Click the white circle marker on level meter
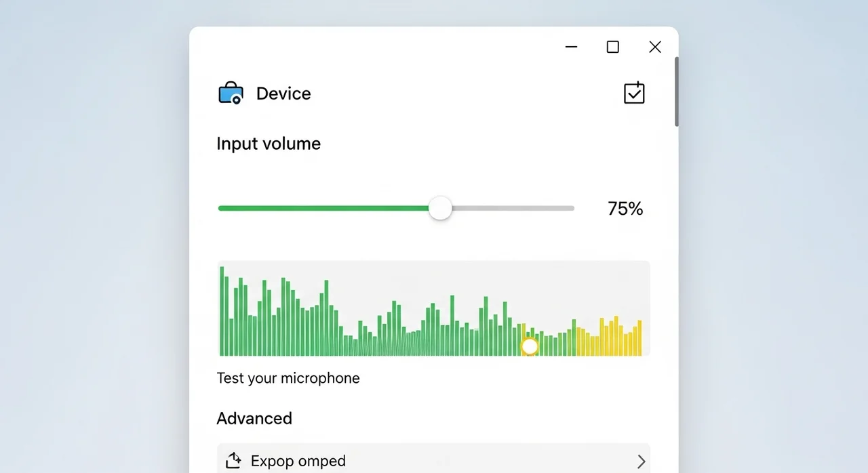Viewport: 868px width, 473px height. pyautogui.click(x=530, y=347)
